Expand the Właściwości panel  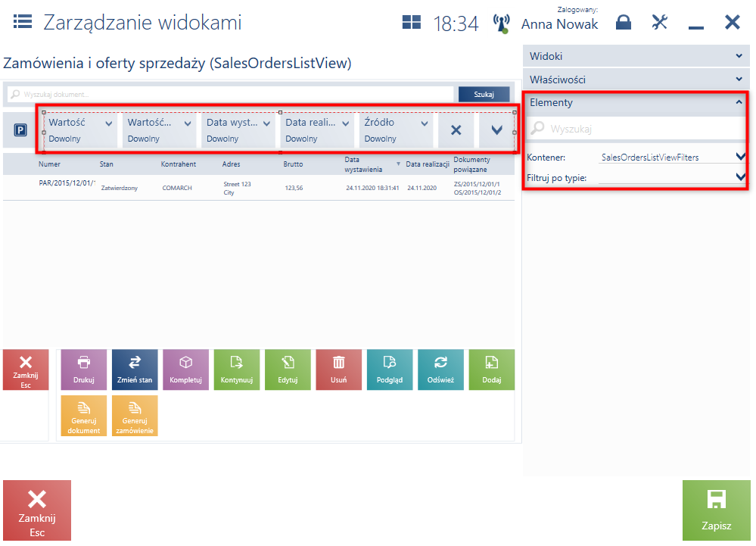tap(636, 79)
